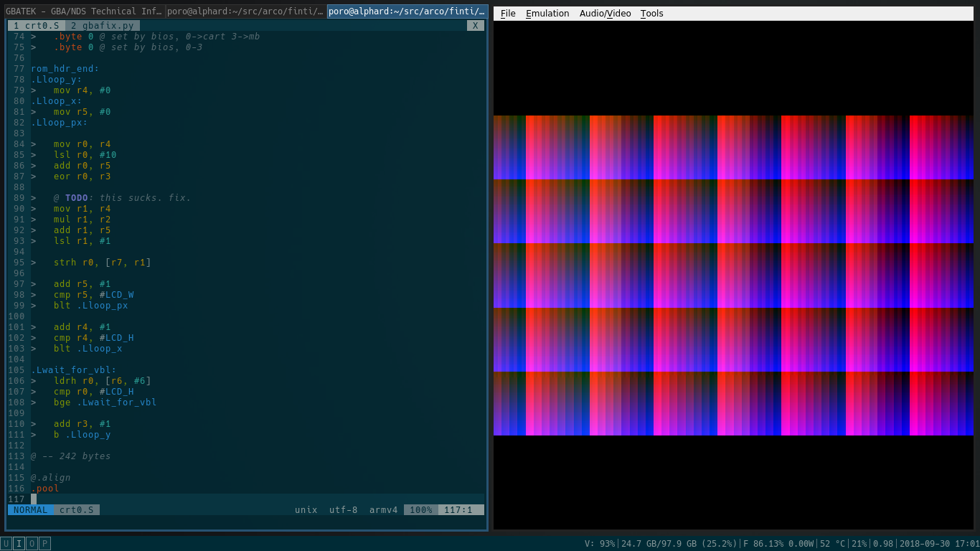Click the 'cmp r4, #LCD_H' line
Screen dimensions: 980x551
pos(94,337)
